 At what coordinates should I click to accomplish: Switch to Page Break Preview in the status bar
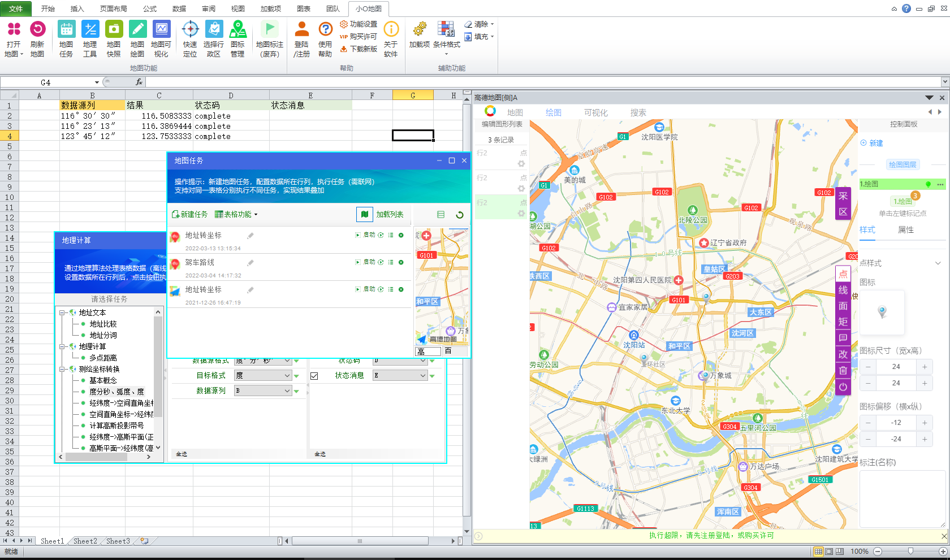[840, 552]
